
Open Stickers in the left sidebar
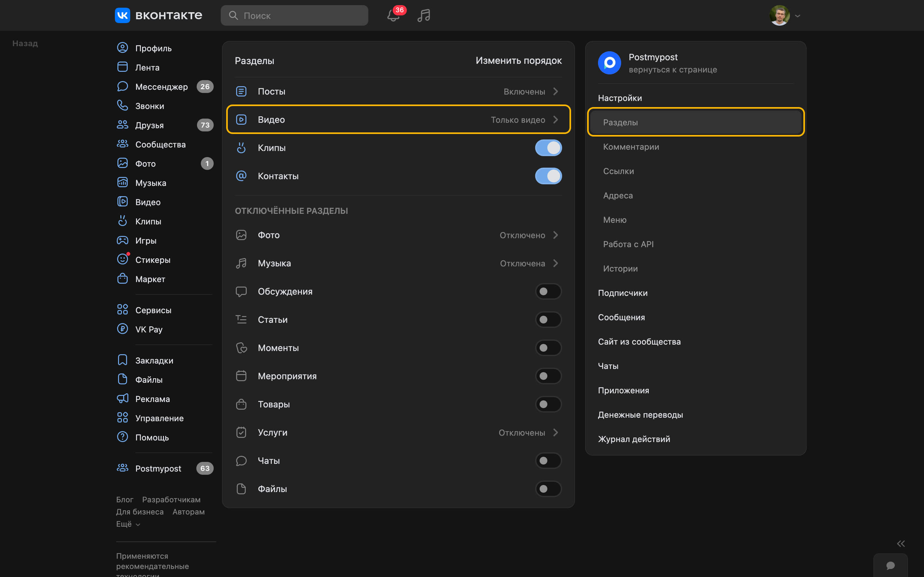click(x=152, y=260)
